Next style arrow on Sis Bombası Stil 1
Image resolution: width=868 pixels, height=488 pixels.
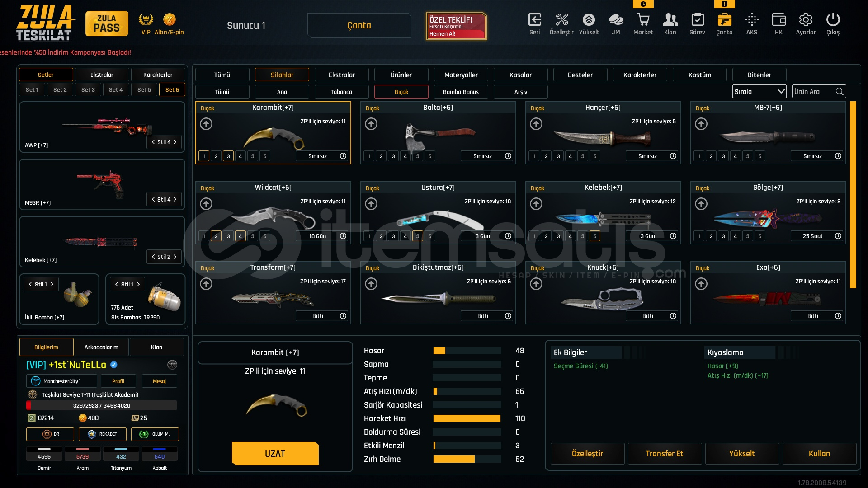coord(138,284)
